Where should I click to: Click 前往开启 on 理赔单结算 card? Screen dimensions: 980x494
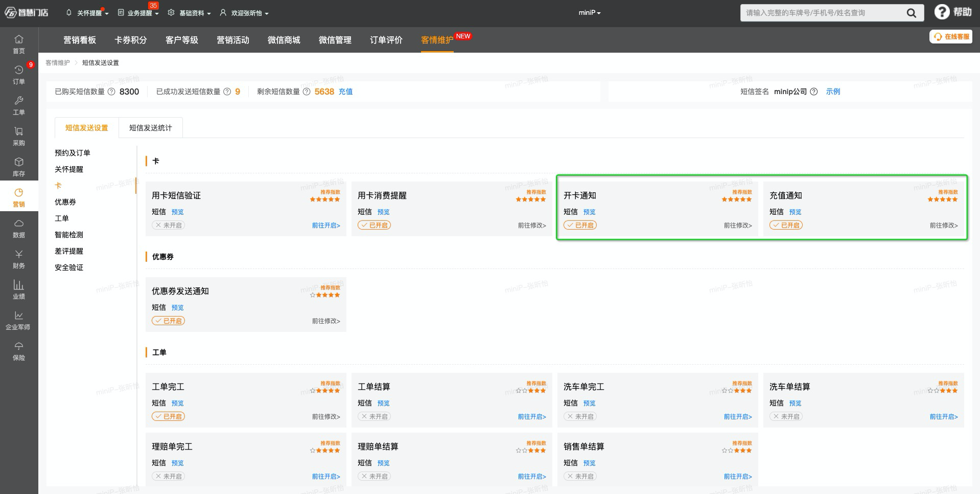coord(532,477)
